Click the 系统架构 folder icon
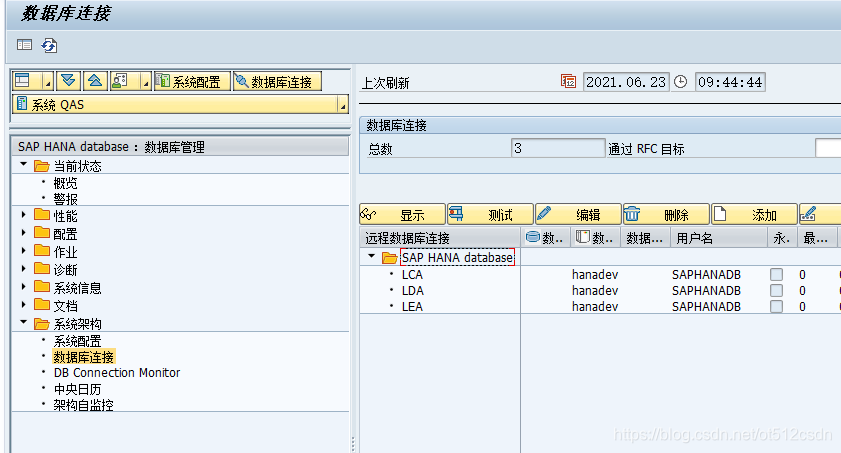The width and height of the screenshot is (841, 453). (x=42, y=323)
